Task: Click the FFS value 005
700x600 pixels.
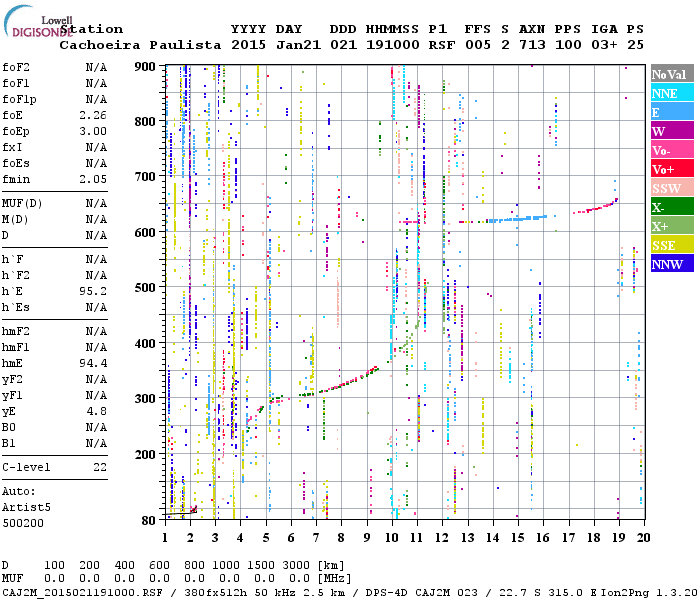Action: click(x=478, y=45)
